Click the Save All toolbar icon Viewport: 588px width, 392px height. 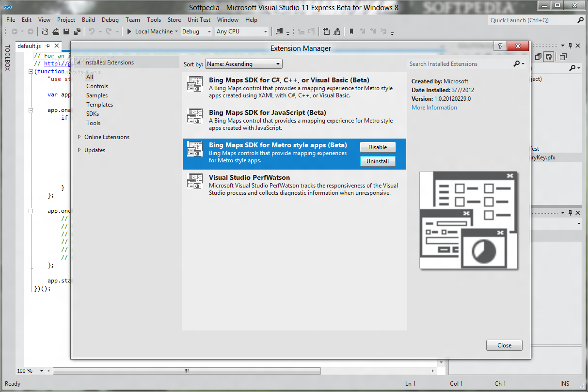(77, 31)
